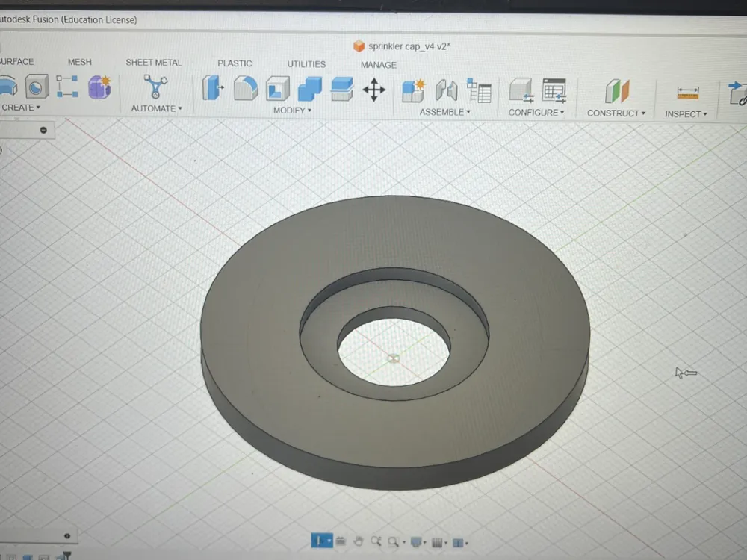
Task: Select the Fillet tool in Modify
Action: click(245, 90)
